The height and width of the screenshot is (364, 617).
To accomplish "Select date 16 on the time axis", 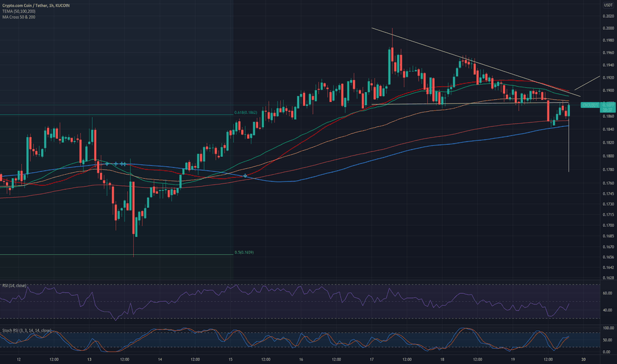I will [301, 359].
